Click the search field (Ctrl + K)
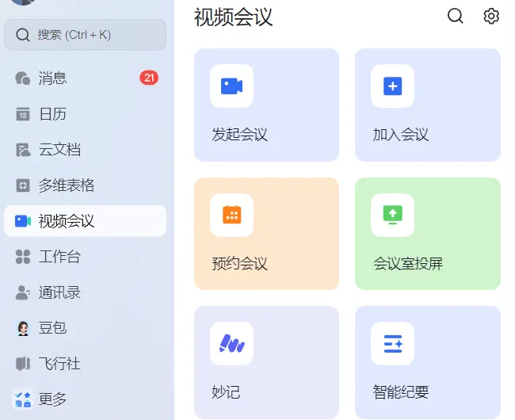Screen dimensions: 515x420 click(85, 35)
